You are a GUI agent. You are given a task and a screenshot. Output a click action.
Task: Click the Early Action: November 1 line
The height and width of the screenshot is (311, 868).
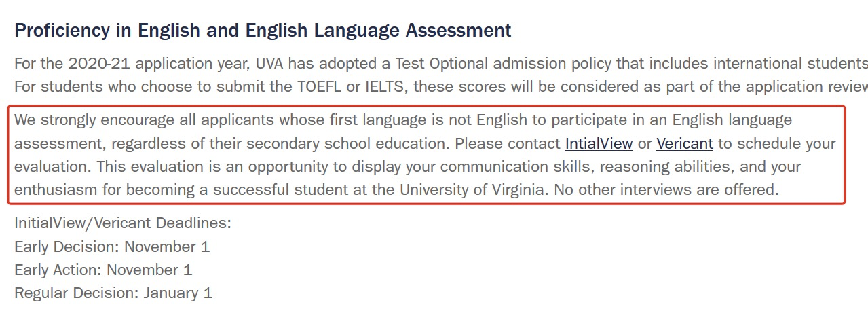pos(103,270)
